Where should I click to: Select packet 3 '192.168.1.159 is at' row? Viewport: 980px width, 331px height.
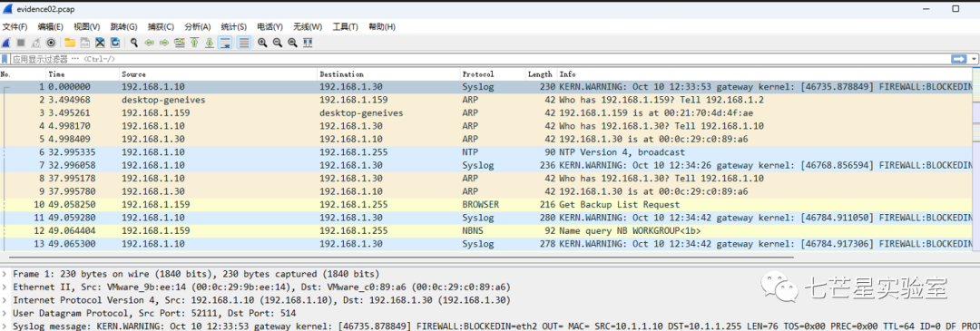486,113
